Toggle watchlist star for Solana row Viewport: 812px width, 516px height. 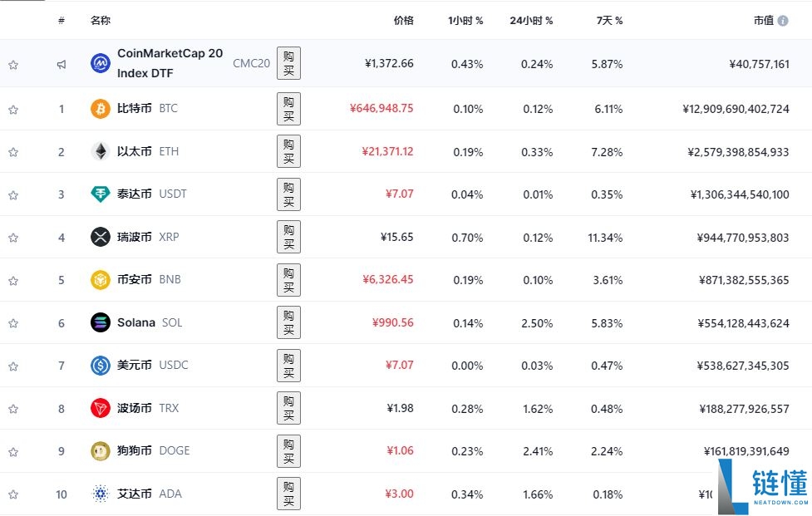pyautogui.click(x=13, y=323)
